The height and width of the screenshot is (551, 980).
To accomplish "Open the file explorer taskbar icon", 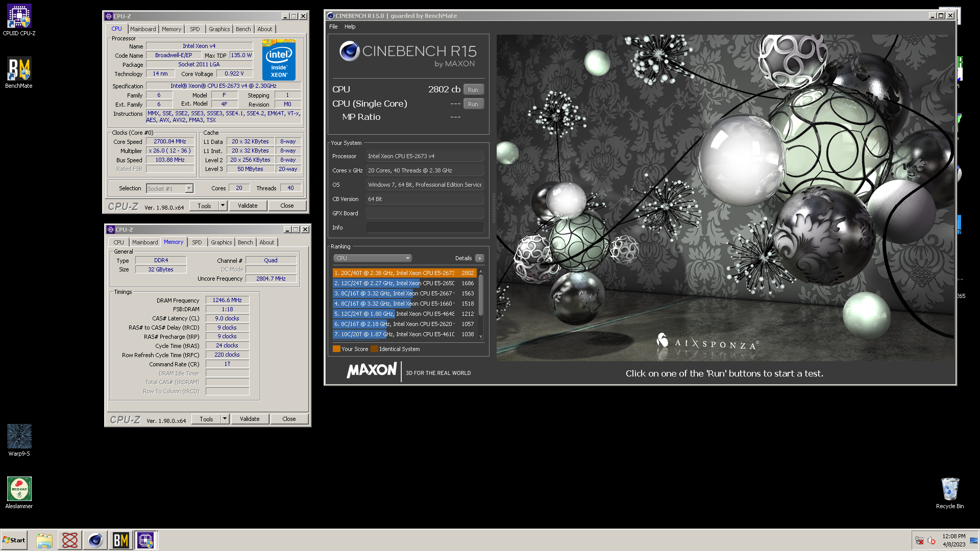I will (44, 540).
